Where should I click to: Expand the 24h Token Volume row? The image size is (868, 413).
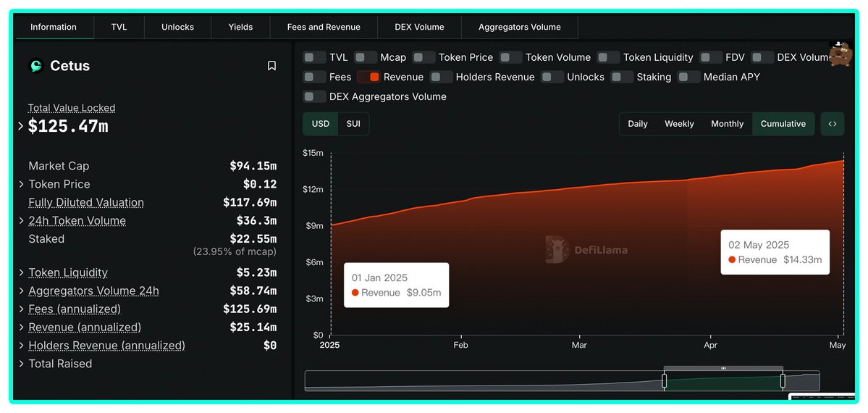click(21, 221)
